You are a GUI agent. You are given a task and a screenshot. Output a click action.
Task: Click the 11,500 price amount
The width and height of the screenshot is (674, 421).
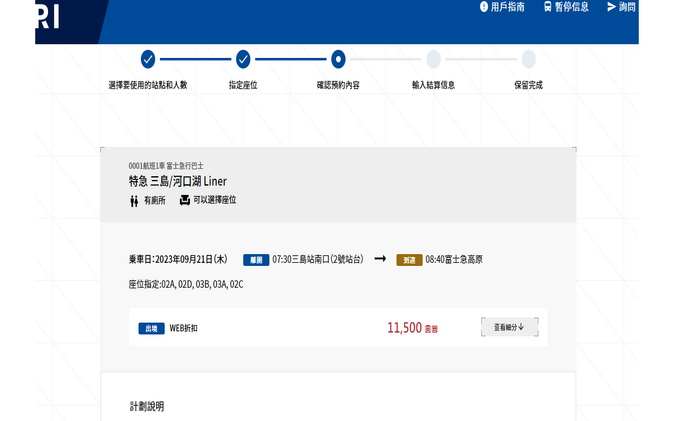pyautogui.click(x=404, y=328)
